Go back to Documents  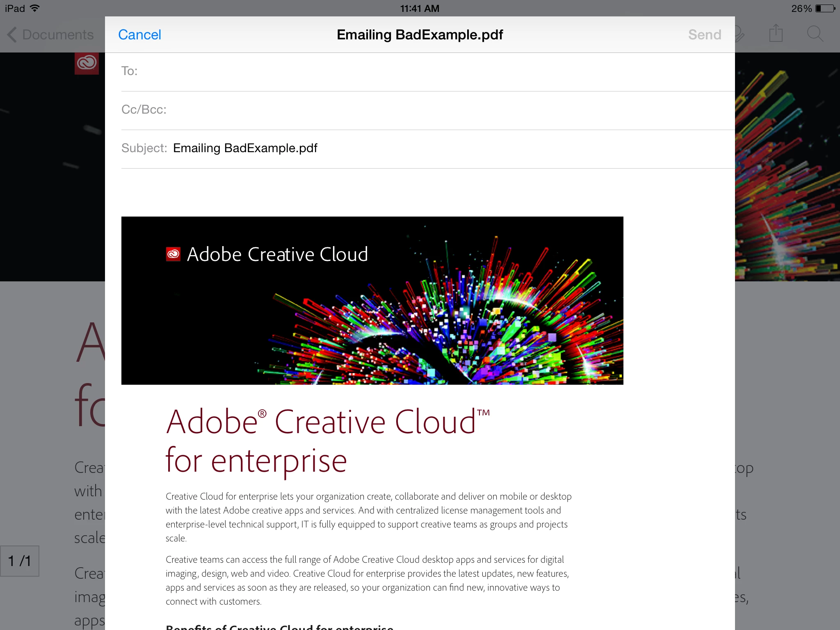point(57,34)
